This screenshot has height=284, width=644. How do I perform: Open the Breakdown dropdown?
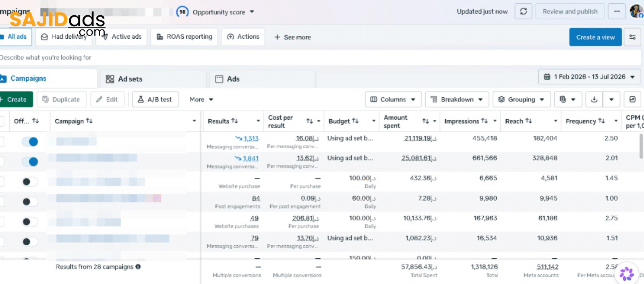point(457,99)
